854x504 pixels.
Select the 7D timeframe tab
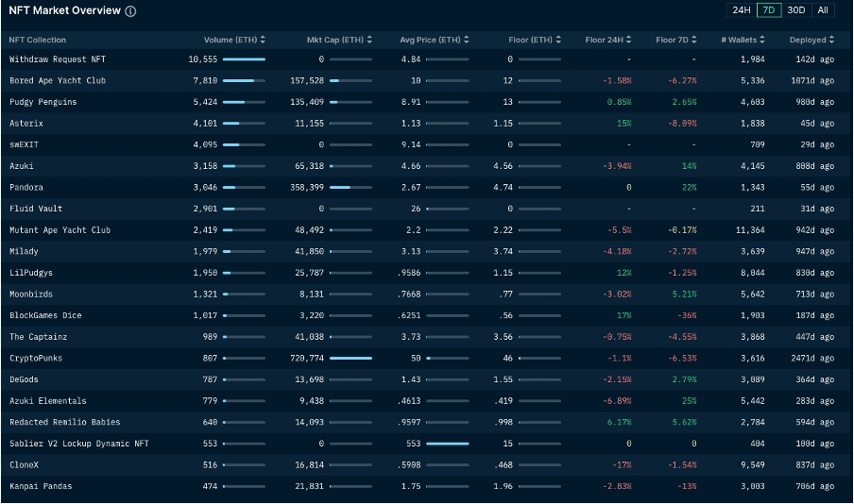tap(769, 10)
